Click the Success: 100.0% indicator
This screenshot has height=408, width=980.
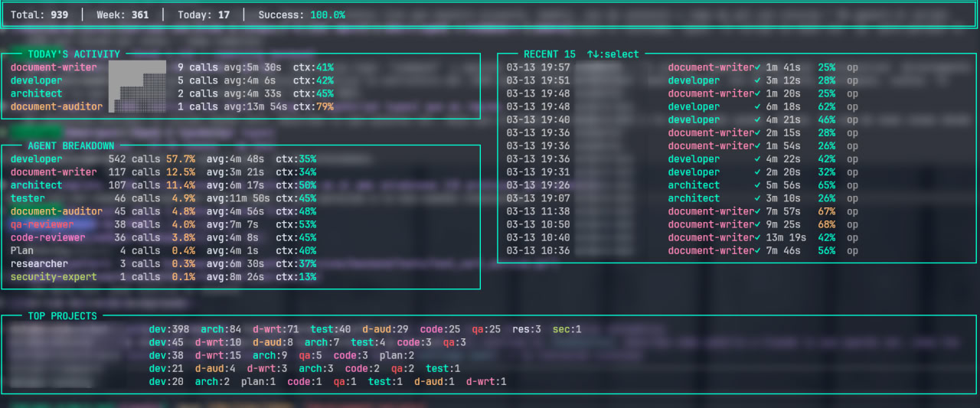(301, 15)
